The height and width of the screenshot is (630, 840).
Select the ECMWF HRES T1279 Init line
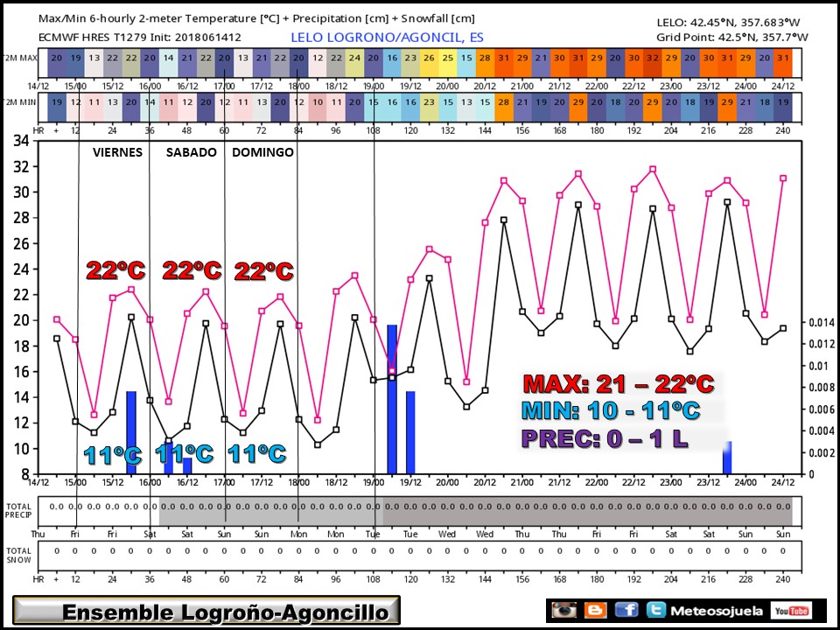[140, 38]
